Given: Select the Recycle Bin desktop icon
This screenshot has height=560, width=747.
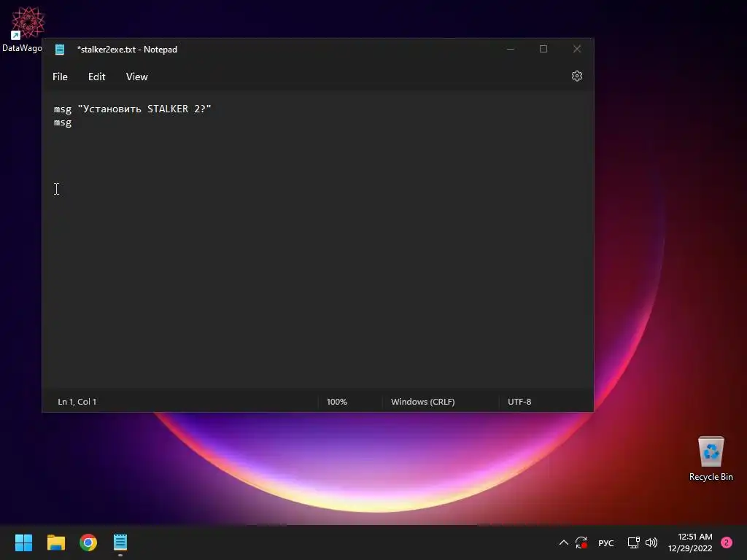Looking at the screenshot, I should pyautogui.click(x=711, y=459).
